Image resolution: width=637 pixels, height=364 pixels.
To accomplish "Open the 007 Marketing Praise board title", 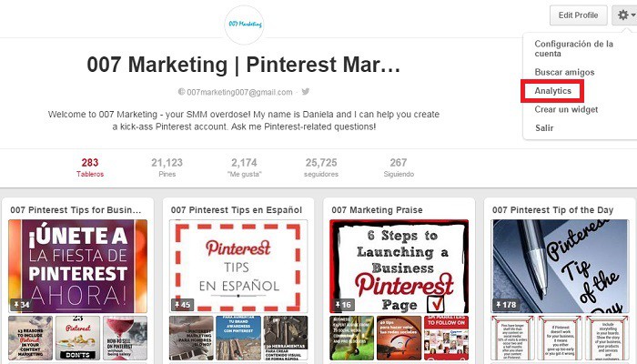I will (x=377, y=210).
